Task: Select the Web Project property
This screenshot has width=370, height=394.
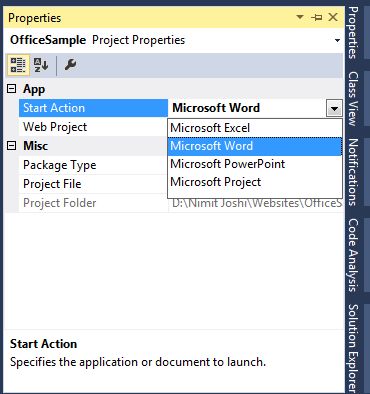Action: point(93,127)
